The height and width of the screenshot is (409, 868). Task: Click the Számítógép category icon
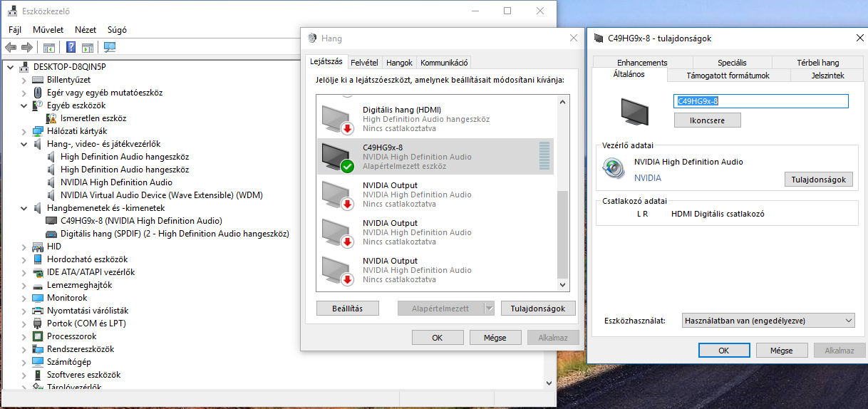[x=38, y=362]
